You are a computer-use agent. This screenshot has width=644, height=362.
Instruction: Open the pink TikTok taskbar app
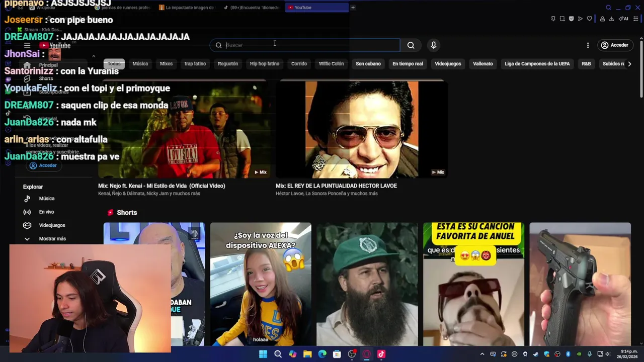(x=381, y=354)
